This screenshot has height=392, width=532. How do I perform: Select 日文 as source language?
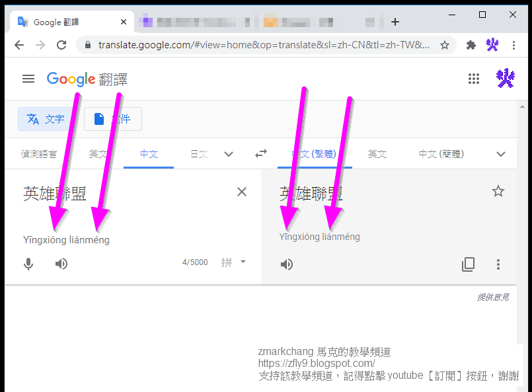199,154
